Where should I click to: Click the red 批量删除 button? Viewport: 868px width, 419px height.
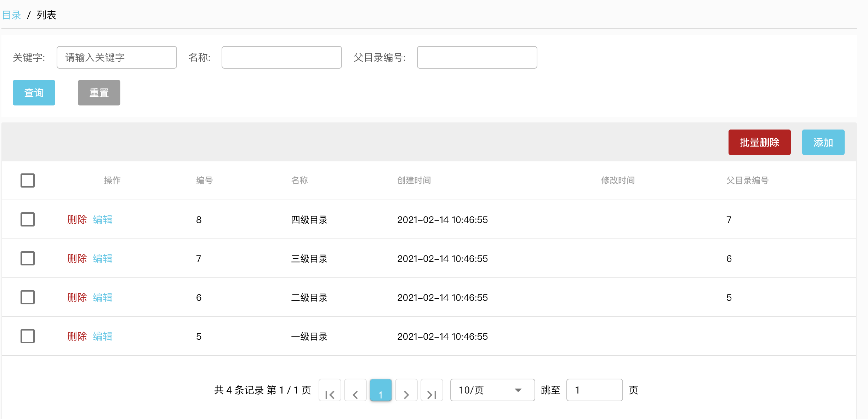[x=759, y=142]
